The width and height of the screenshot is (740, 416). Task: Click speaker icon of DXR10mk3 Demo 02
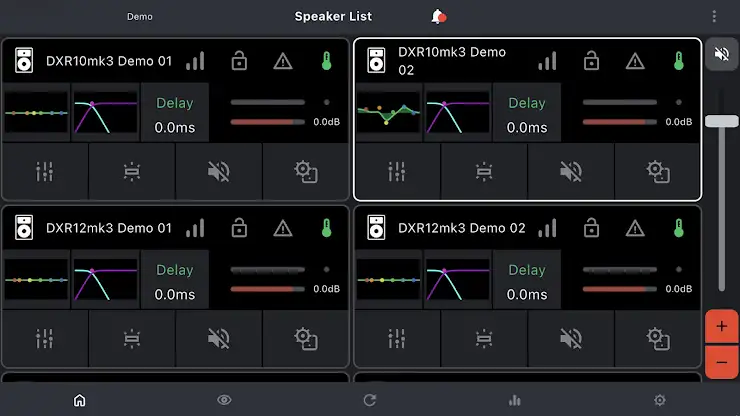[376, 60]
